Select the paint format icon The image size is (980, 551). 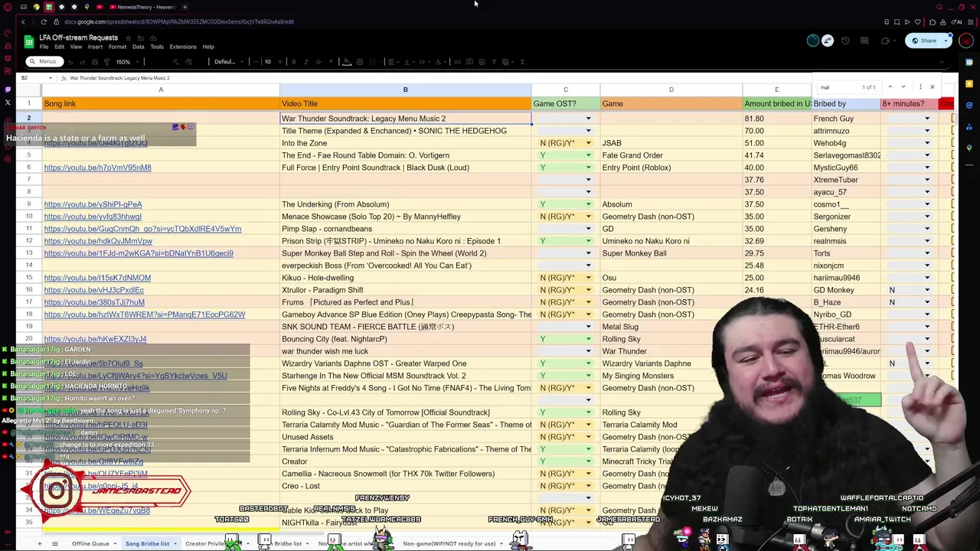tap(107, 62)
